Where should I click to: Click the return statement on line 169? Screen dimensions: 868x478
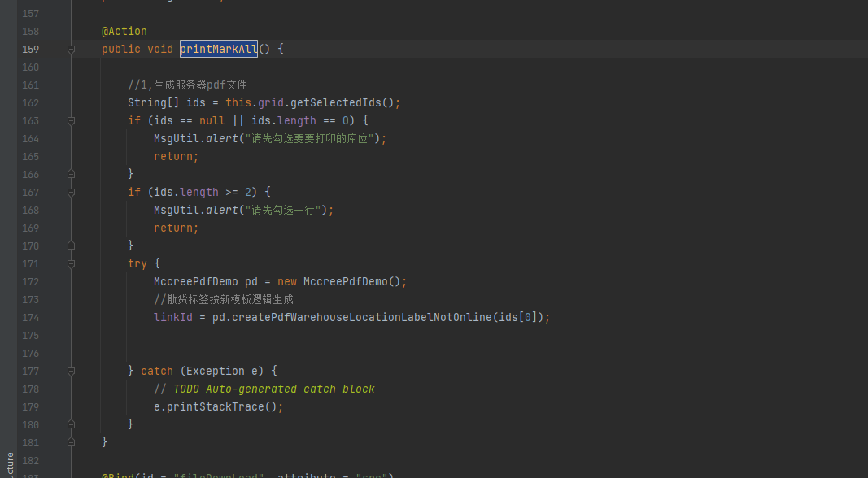176,228
